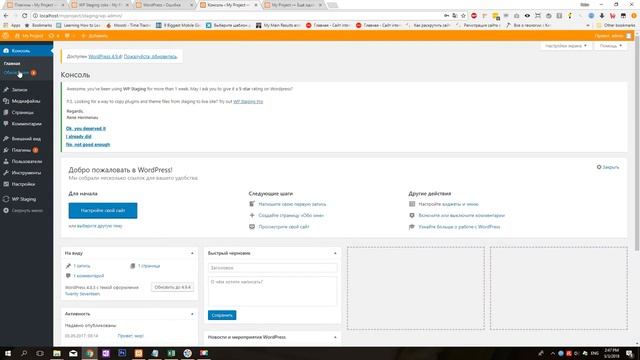Collapse the Быстрый черновик widget

(335, 253)
